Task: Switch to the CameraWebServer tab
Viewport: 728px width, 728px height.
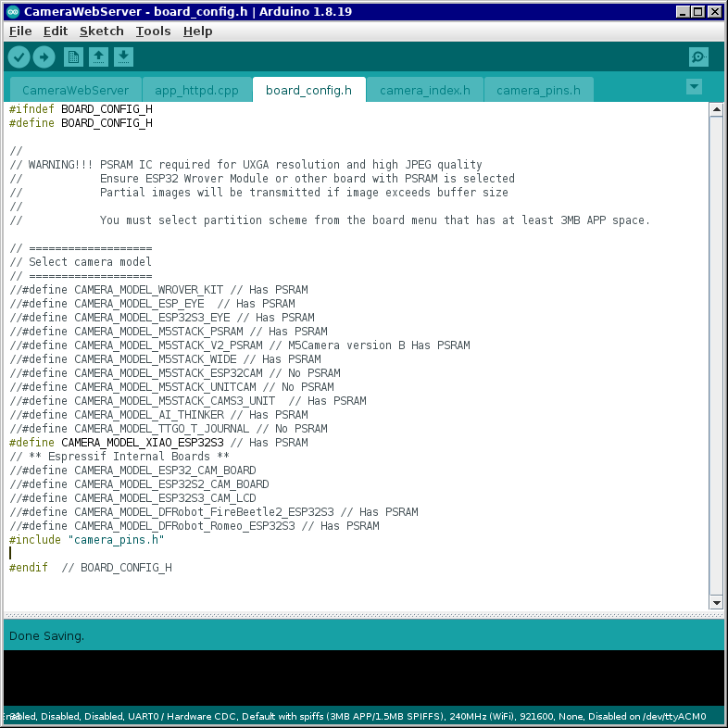Action: click(x=75, y=91)
